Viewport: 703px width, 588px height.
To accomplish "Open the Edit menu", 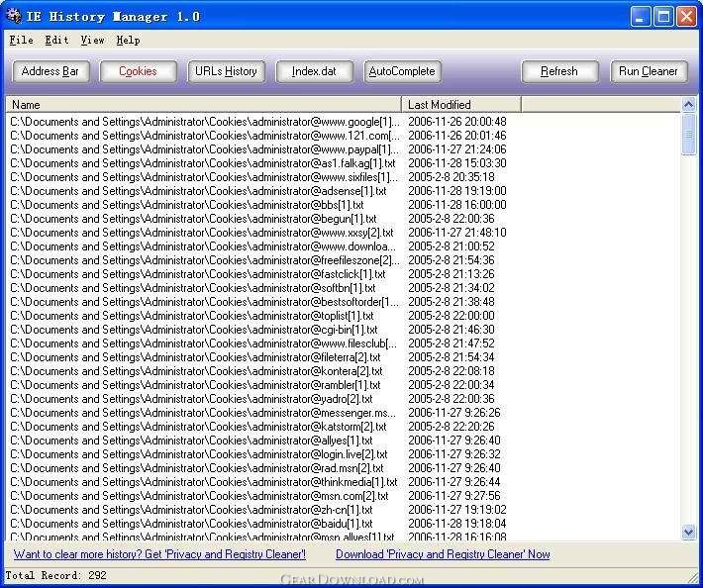I will point(56,40).
